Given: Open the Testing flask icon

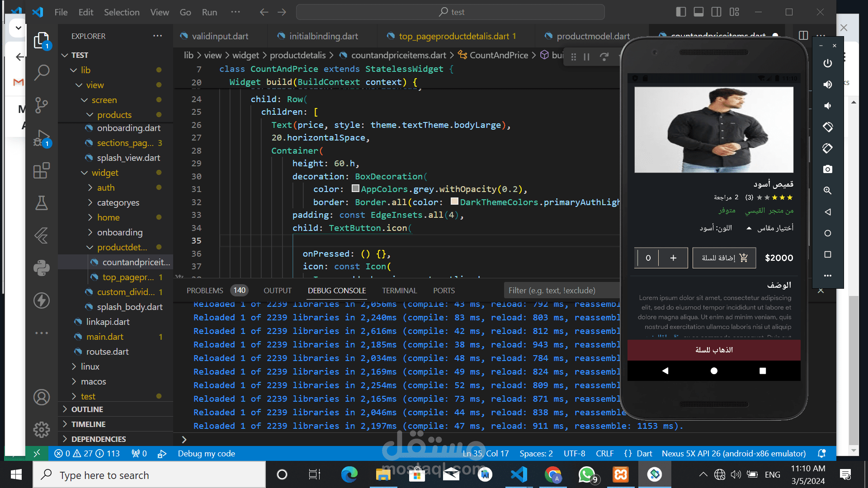Looking at the screenshot, I should tap(42, 203).
